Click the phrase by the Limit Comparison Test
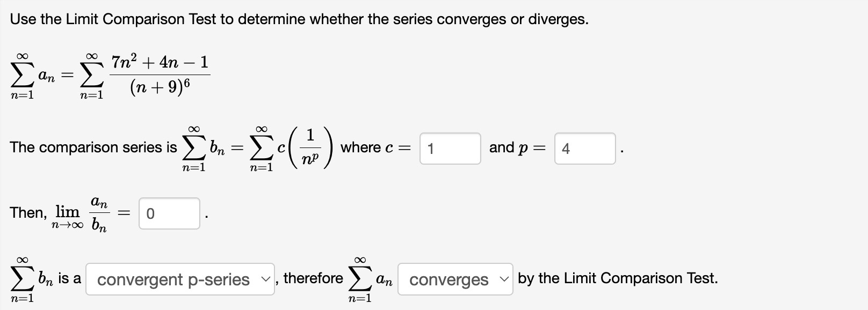The width and height of the screenshot is (868, 310). click(x=617, y=278)
